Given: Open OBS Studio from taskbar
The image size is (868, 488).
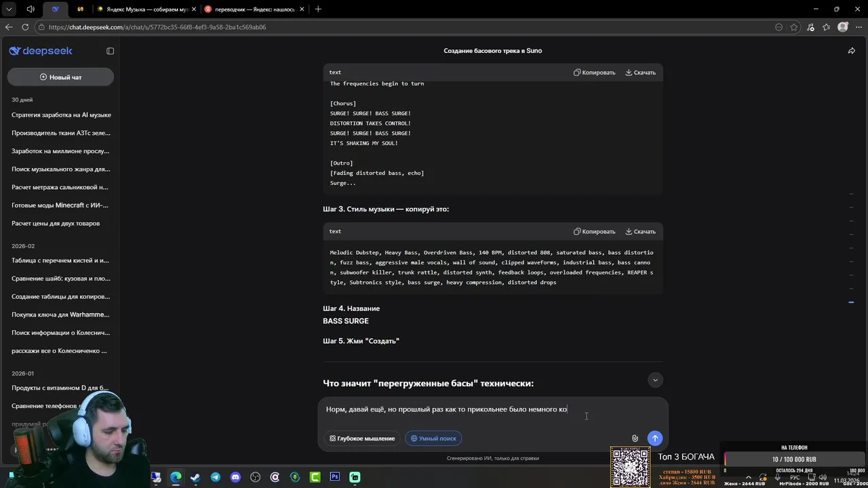Looking at the screenshot, I should (x=255, y=477).
